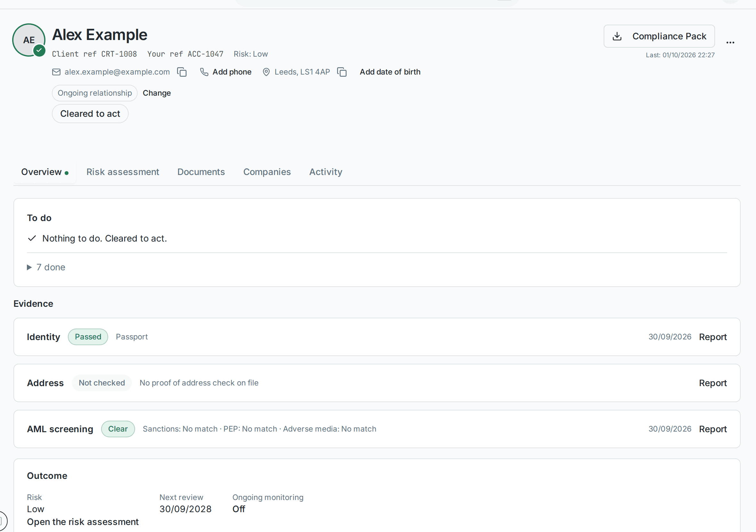Click No proof of address check on file
The width and height of the screenshot is (756, 532).
[199, 383]
